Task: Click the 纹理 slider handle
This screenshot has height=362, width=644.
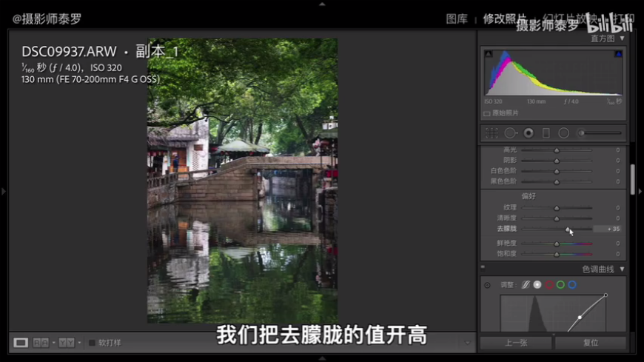Action: (x=557, y=208)
